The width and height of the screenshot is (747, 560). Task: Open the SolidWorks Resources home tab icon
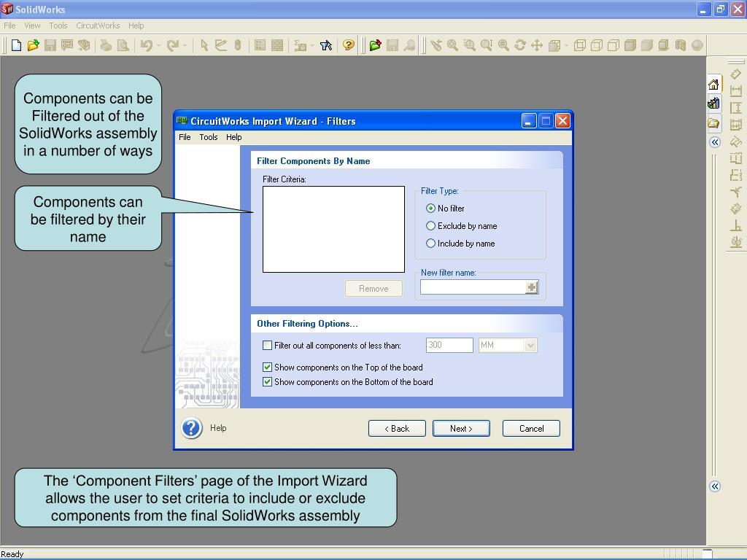coord(713,85)
